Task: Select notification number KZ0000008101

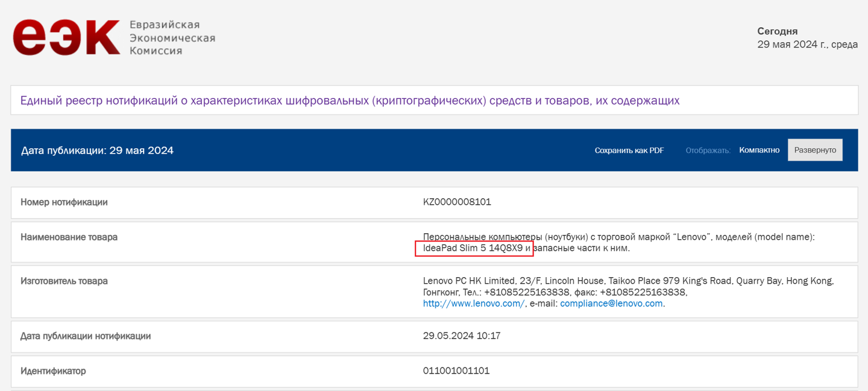Action: (457, 202)
